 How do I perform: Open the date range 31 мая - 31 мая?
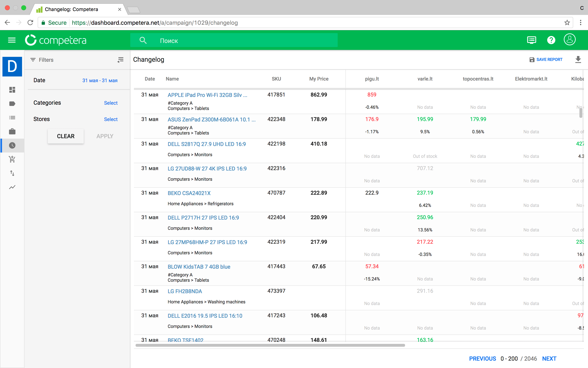point(100,80)
